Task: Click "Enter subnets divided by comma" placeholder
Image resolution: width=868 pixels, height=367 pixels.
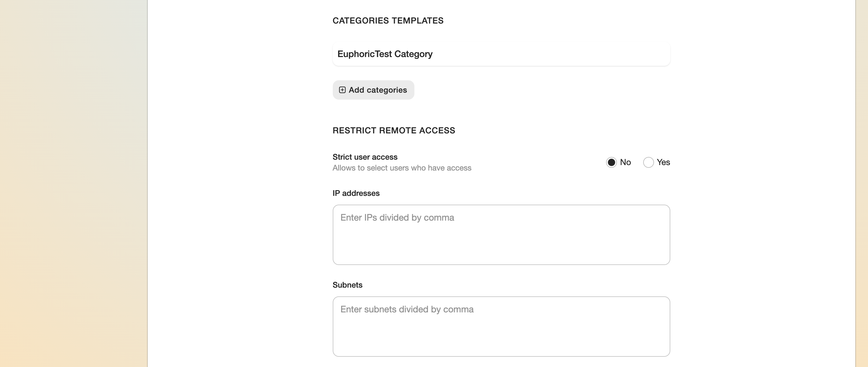Action: [407, 309]
